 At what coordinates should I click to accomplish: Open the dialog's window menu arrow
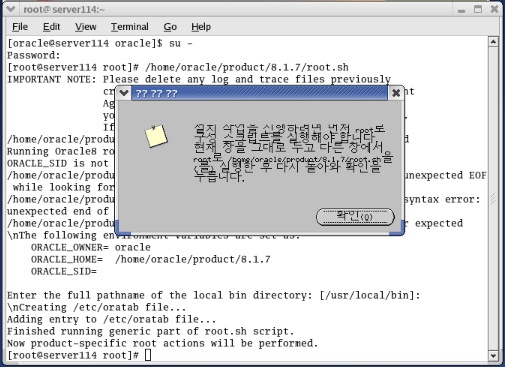pos(124,93)
